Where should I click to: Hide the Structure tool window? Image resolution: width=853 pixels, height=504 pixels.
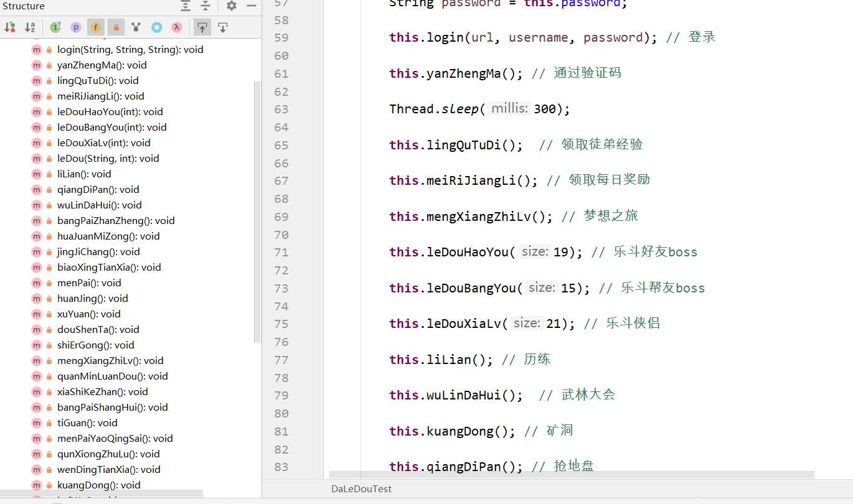[252, 6]
